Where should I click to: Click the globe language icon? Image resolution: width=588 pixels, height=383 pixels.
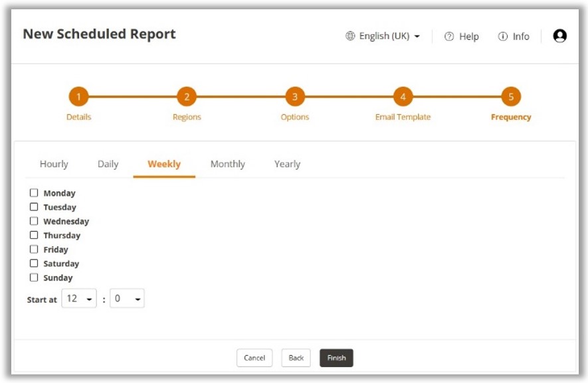click(x=350, y=36)
